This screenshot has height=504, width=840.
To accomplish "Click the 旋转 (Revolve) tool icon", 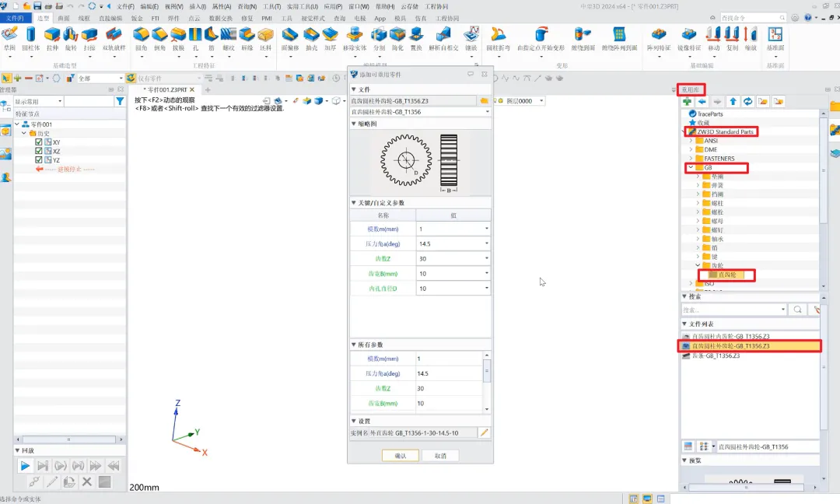I will pyautogui.click(x=71, y=36).
